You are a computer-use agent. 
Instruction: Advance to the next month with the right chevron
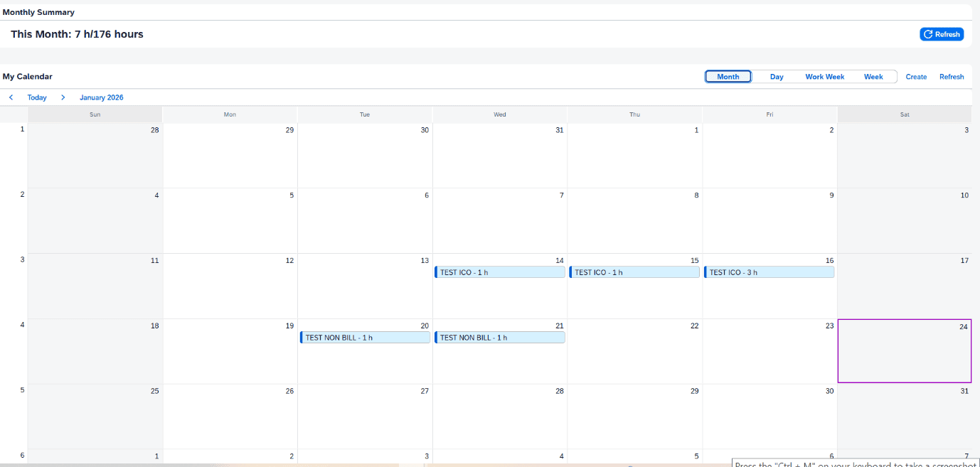click(63, 97)
